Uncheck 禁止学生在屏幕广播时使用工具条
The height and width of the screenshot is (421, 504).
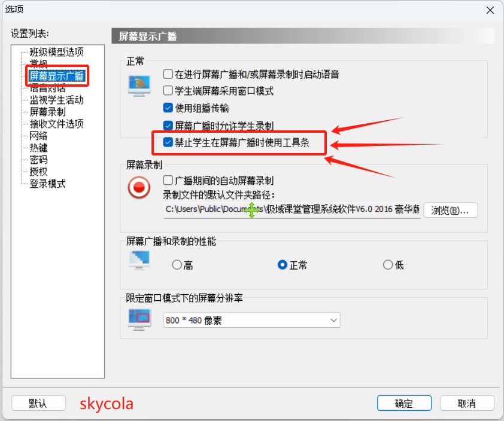168,142
